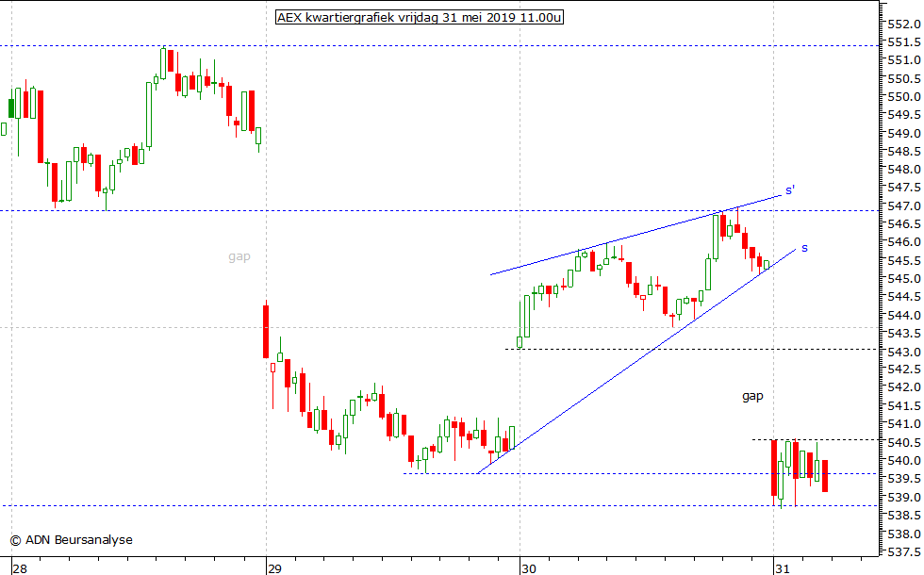924x575 pixels.
Task: Click date label 31 on time axis
Action: 782,568
